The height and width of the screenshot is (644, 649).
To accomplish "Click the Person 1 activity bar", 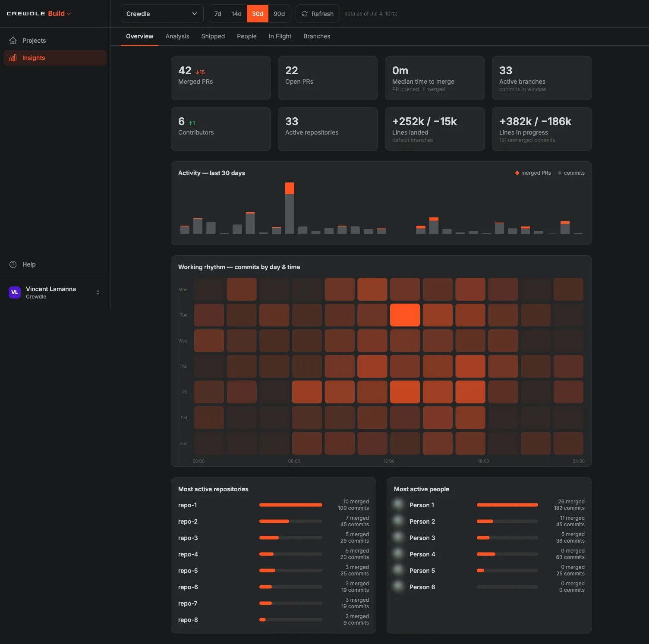I will (x=507, y=505).
